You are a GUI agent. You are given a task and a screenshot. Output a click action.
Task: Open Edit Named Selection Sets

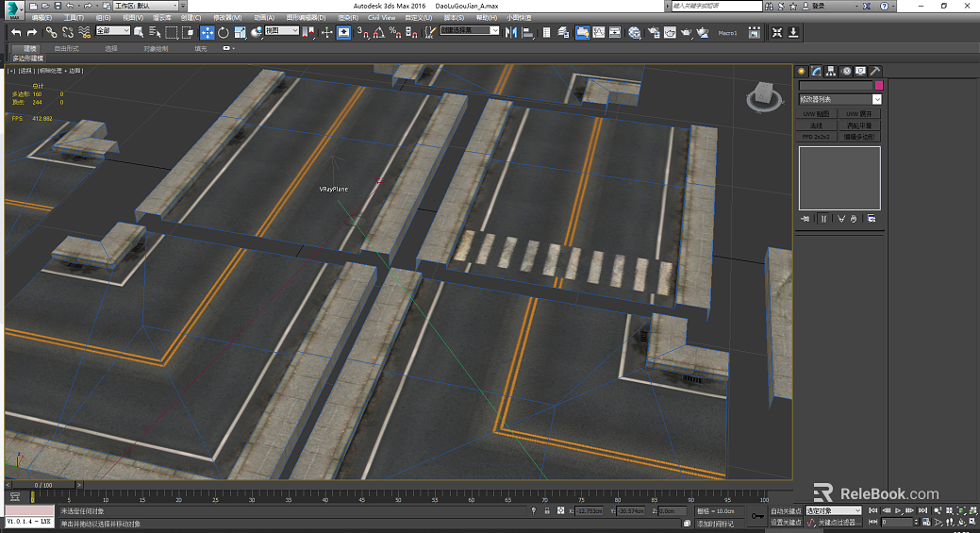[x=430, y=32]
